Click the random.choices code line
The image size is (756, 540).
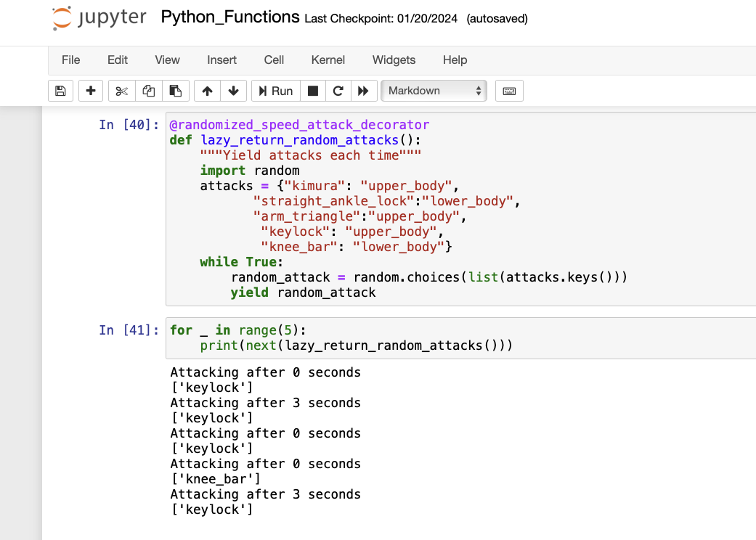[x=429, y=277]
